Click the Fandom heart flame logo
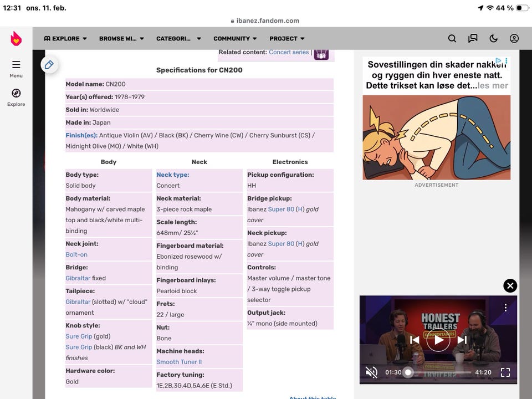The height and width of the screenshot is (399, 532). [x=16, y=39]
